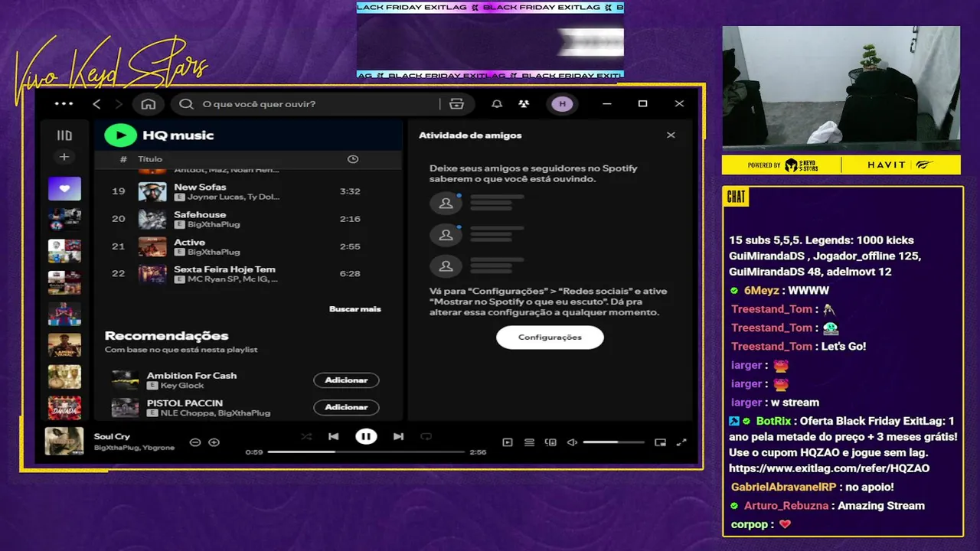Skip to next track

[x=398, y=436]
